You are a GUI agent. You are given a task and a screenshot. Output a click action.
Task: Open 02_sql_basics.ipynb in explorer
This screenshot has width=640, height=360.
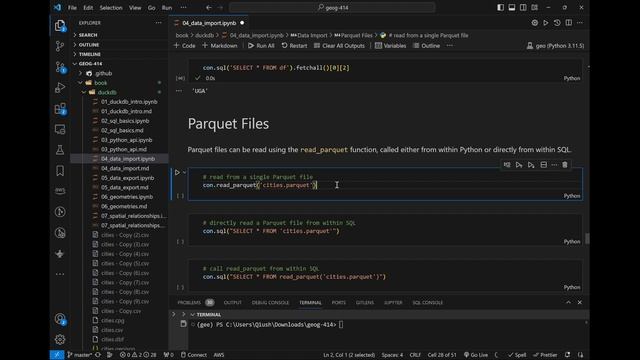(x=125, y=121)
